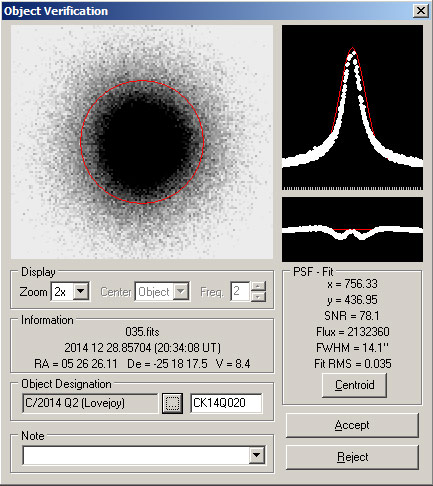Click the object selection icon button
Viewport: 433px width, 486px height.
point(172,403)
